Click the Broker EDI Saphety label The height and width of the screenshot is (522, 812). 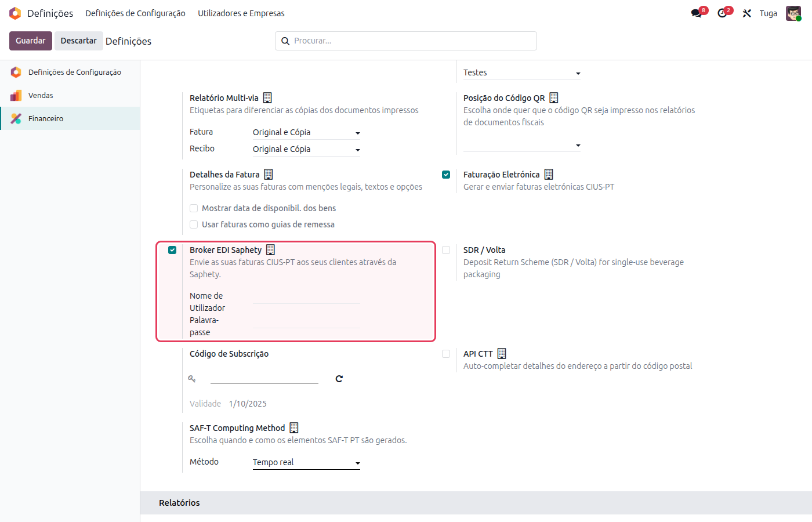click(226, 250)
